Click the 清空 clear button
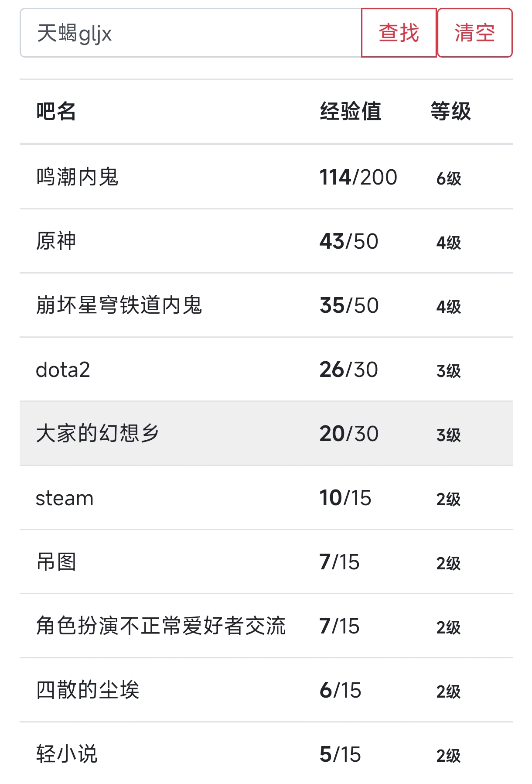This screenshot has width=532, height=784. tap(474, 33)
